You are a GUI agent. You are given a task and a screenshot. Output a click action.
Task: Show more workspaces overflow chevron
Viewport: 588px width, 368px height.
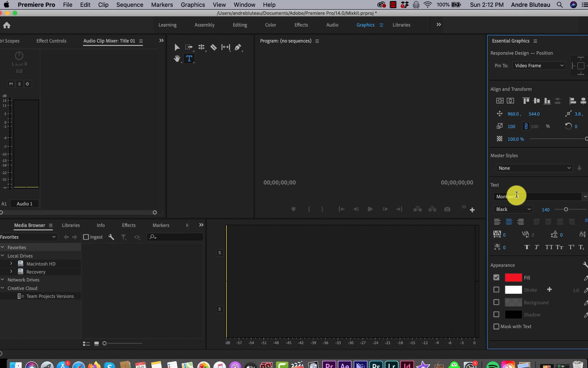click(439, 25)
